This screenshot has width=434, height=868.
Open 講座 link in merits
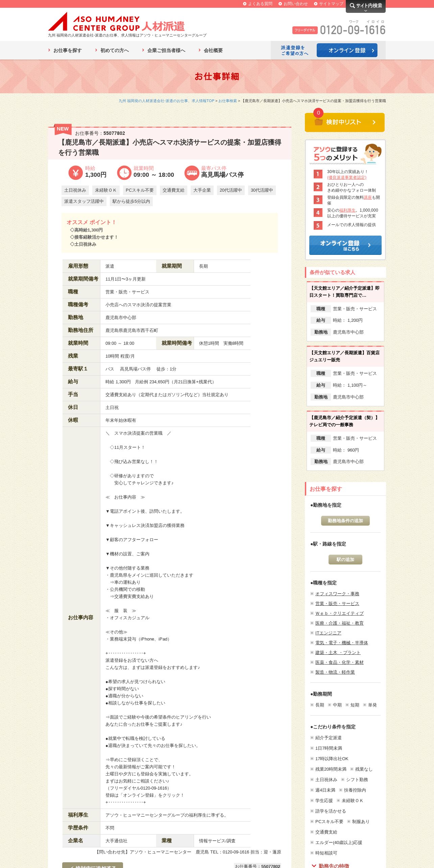coord(367,197)
